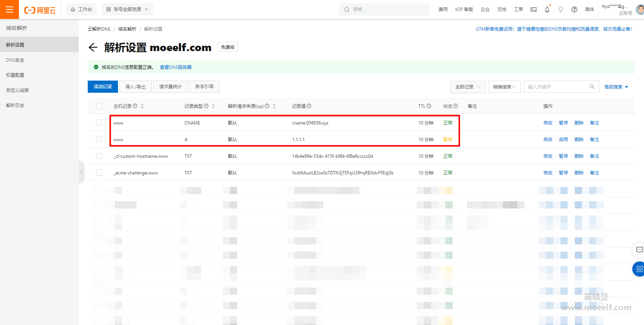Open the 精确搜索 dropdown
The width and height of the screenshot is (644, 325).
[504, 87]
